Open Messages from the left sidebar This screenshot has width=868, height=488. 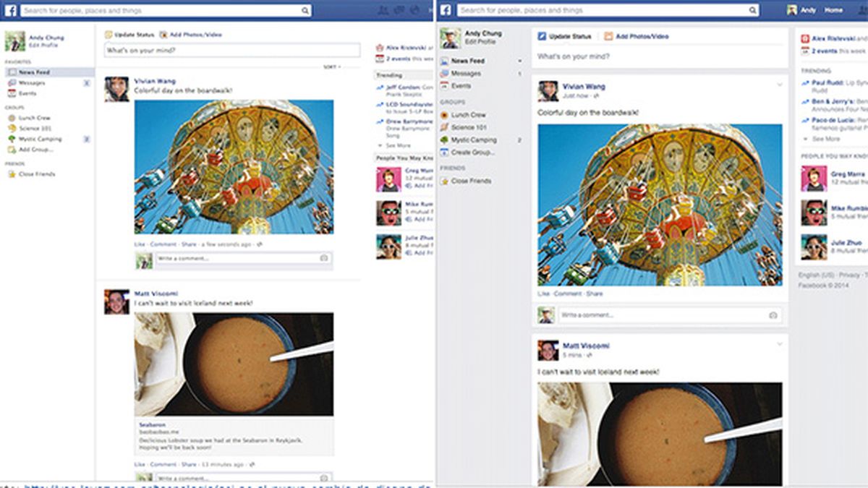click(33, 82)
